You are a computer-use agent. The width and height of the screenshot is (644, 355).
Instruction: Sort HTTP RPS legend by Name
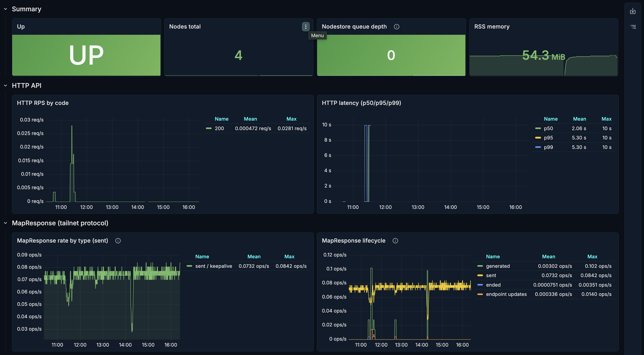click(x=222, y=119)
